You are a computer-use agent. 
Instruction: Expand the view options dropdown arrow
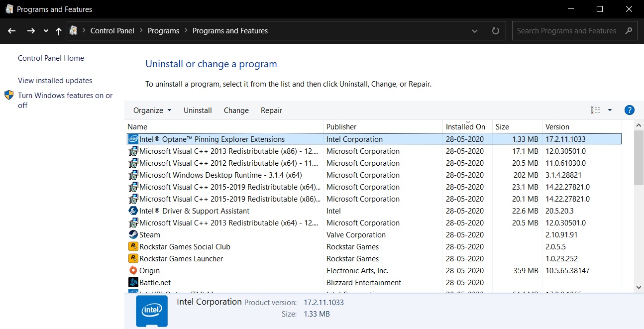point(610,110)
